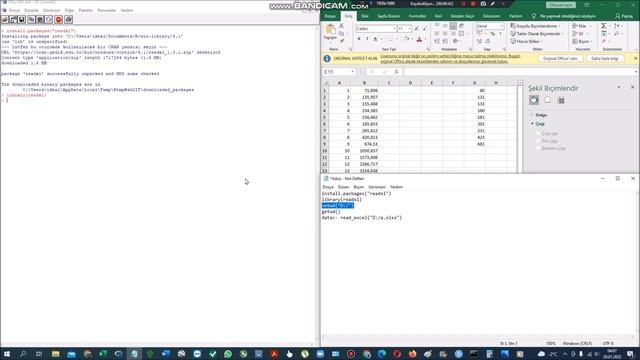
Task: Switch to Excel's Ekle ribbon tab
Action: coord(364,16)
